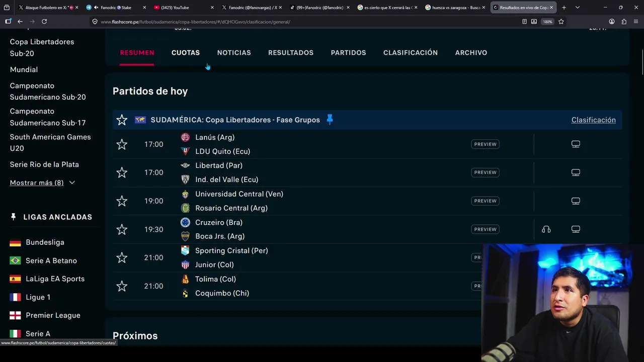Screen dimensions: 644x362
Task: Switch to the CLASIFICACIÓN tab
Action: tap(411, 52)
